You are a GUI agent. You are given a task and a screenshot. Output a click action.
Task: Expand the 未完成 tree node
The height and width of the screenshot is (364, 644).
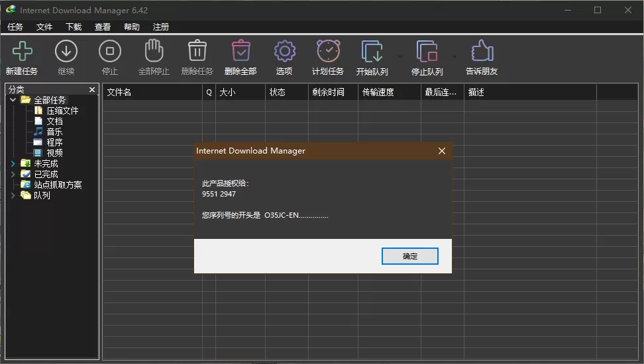tap(13, 163)
